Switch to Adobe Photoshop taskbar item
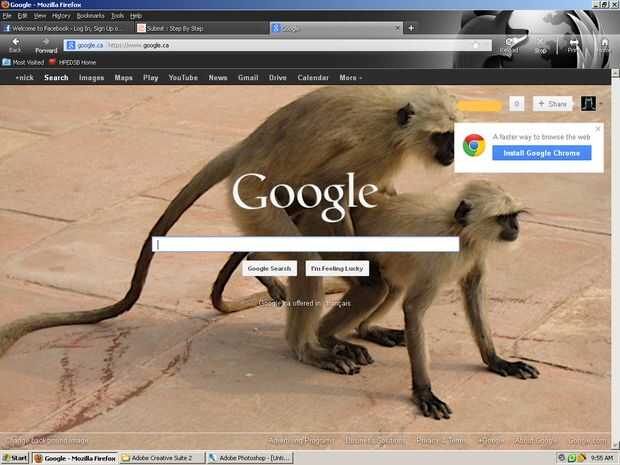The image size is (620, 465). coord(250,458)
